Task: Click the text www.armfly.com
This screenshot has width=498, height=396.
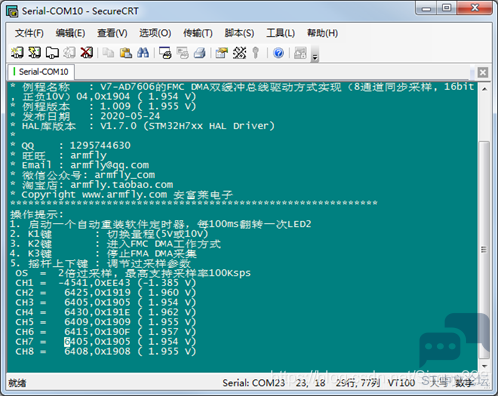Action: 124,194
